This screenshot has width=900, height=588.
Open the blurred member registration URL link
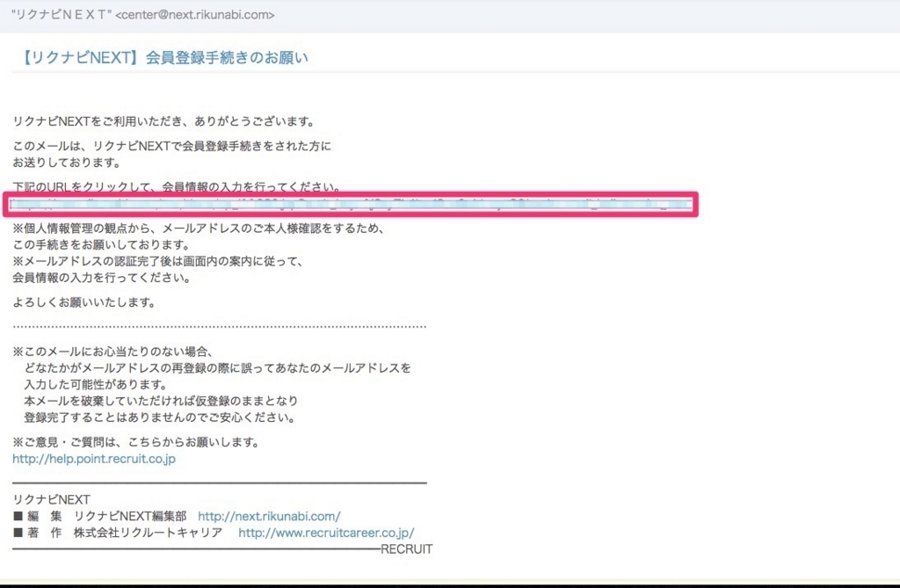point(350,205)
